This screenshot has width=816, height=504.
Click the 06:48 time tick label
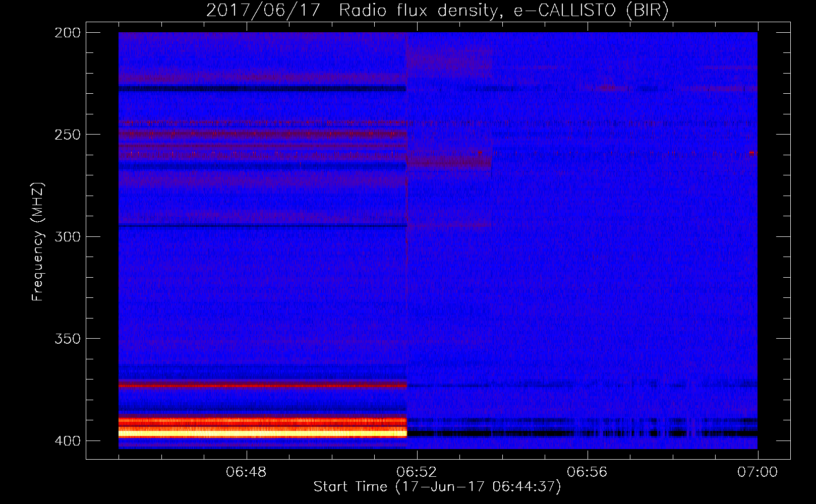pos(246,472)
